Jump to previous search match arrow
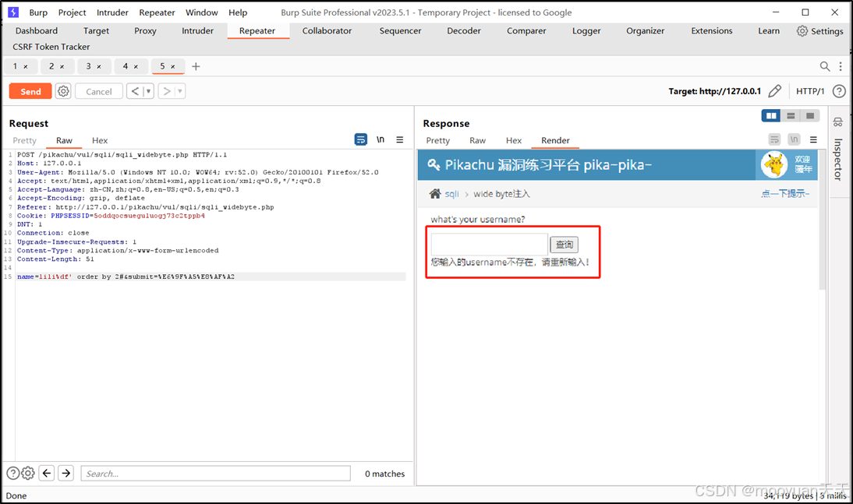Screen dimensions: 853x504 (47, 473)
